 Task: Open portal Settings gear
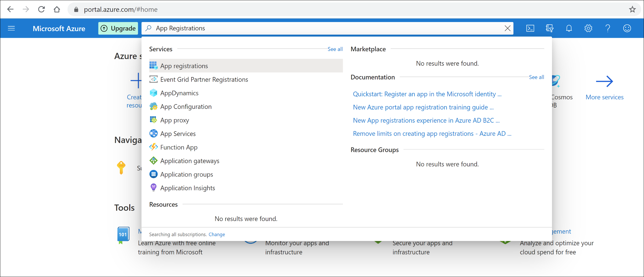coord(588,28)
